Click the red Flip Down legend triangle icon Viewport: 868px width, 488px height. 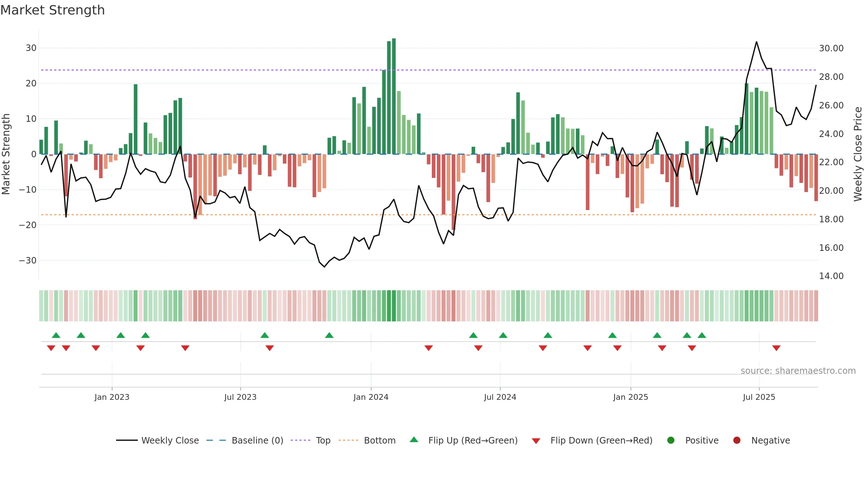536,441
